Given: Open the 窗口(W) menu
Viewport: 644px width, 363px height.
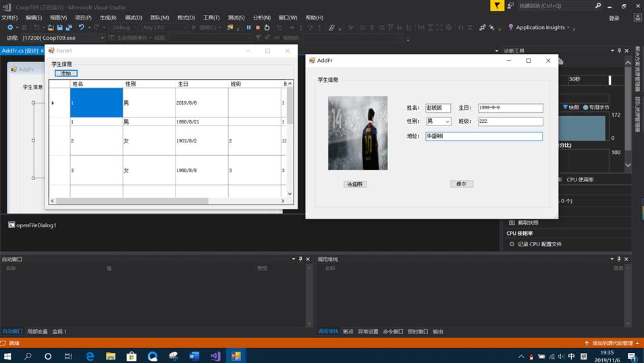Looking at the screenshot, I should (288, 18).
